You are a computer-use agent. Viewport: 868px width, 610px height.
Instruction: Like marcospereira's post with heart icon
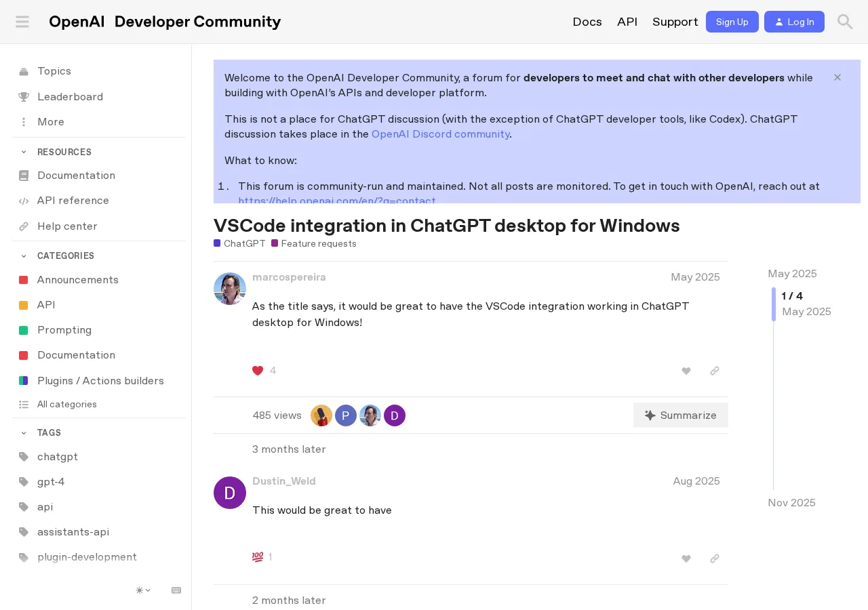coord(686,371)
